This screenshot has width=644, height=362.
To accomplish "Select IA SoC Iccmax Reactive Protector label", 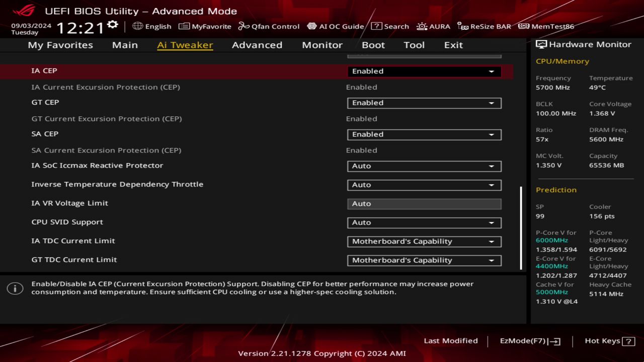I will point(97,165).
